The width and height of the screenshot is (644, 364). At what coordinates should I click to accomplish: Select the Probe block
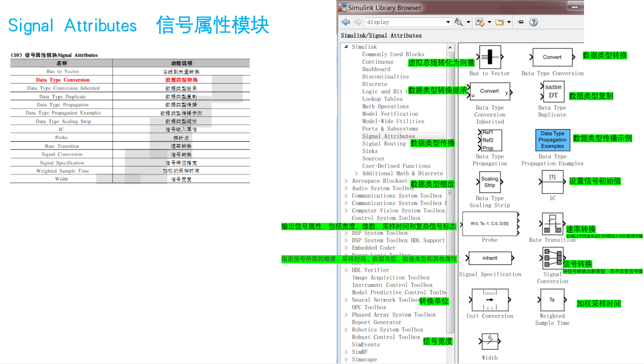pyautogui.click(x=489, y=224)
